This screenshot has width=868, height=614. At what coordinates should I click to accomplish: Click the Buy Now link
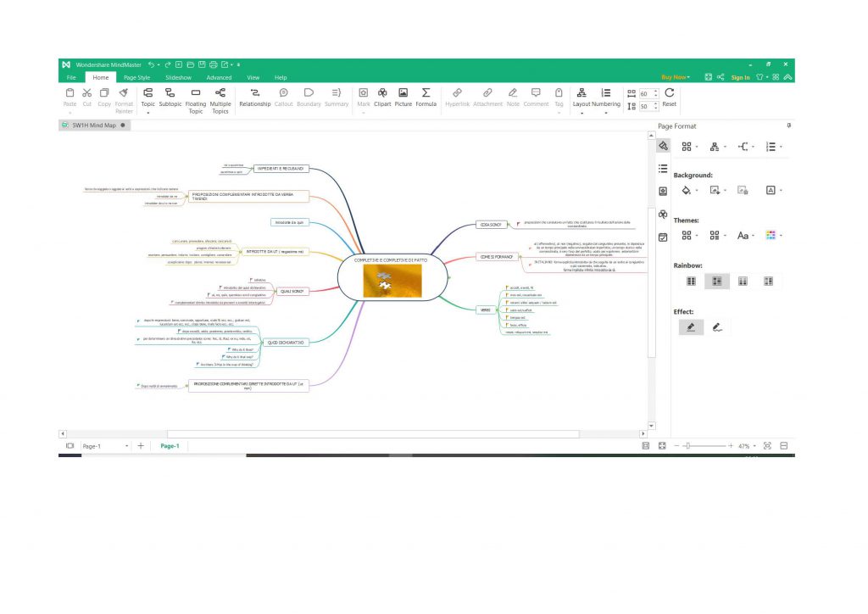[675, 77]
